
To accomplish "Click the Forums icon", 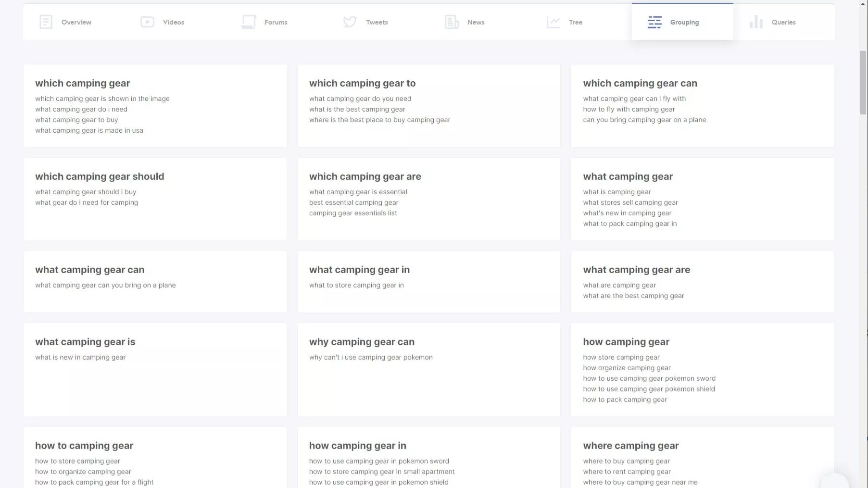I will [x=249, y=22].
